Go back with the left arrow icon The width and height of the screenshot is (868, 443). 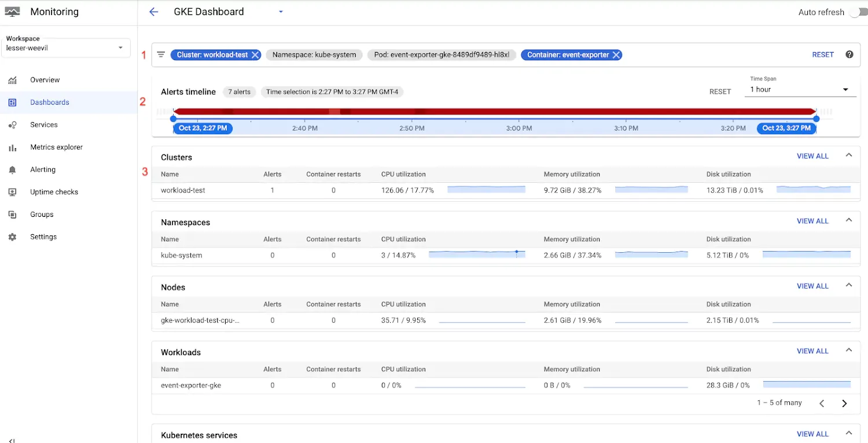coord(153,12)
